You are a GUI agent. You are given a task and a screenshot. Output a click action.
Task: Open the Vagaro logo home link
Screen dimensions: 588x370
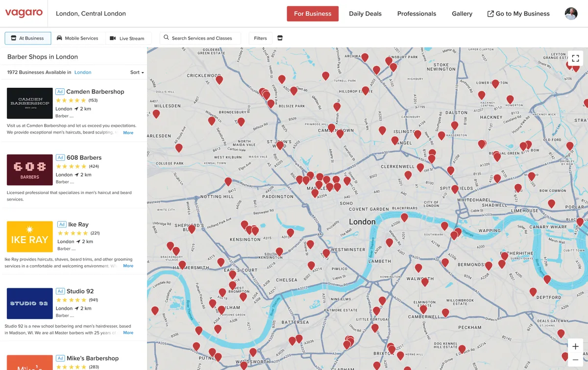point(24,13)
